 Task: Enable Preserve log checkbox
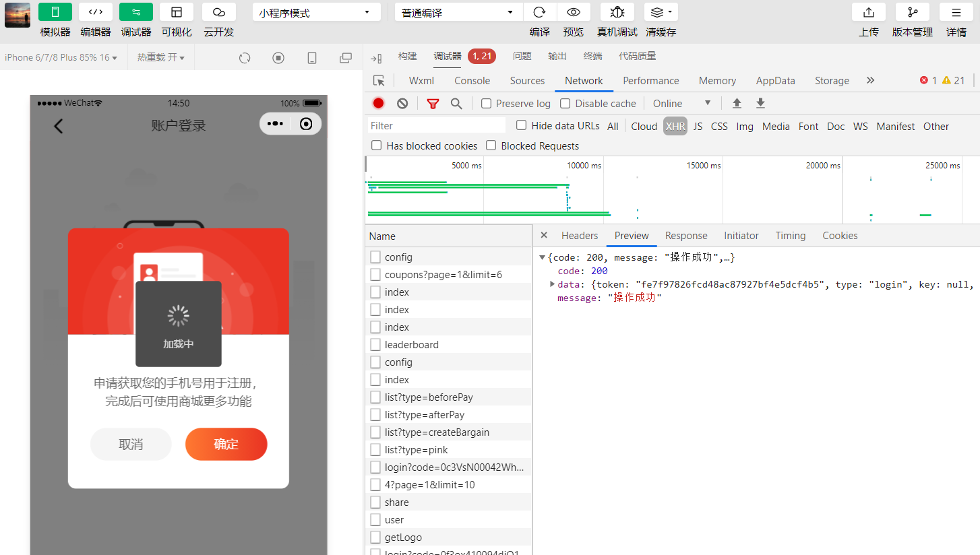coord(486,103)
